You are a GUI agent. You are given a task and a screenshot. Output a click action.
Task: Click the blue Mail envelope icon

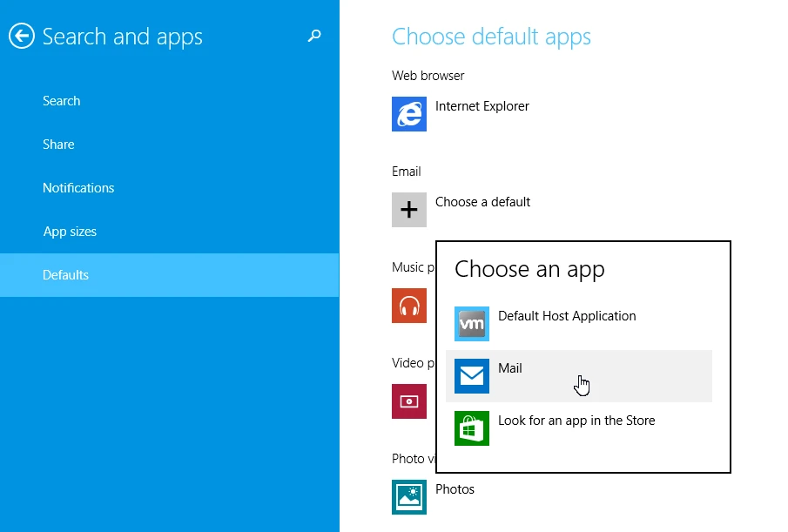click(472, 376)
